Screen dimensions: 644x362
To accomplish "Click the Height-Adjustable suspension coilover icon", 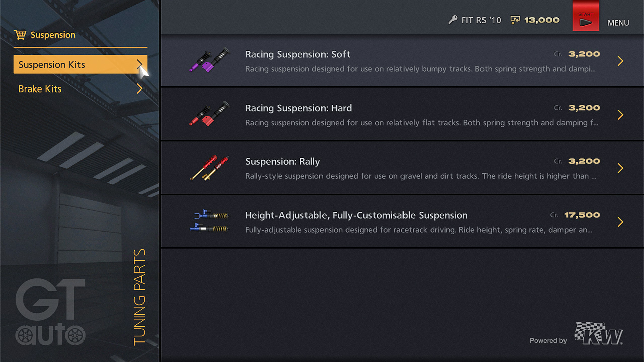I will click(209, 221).
